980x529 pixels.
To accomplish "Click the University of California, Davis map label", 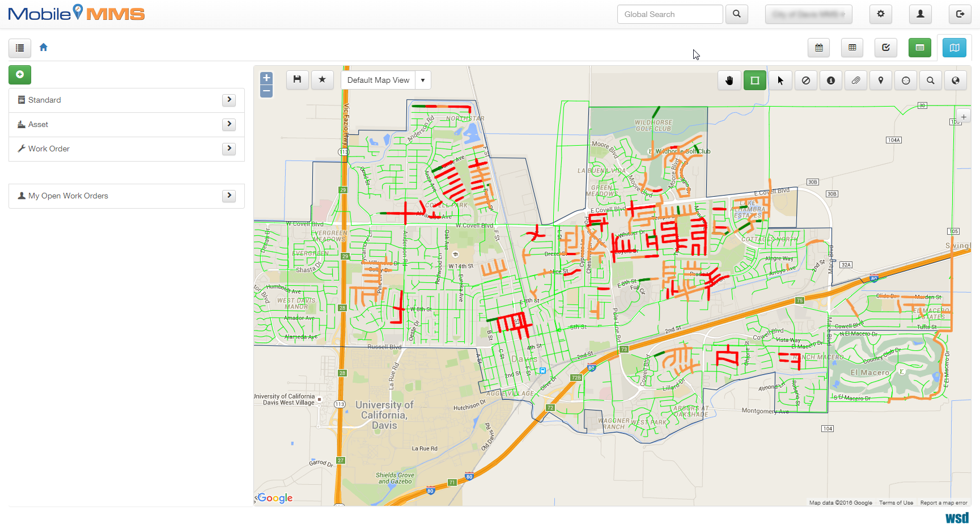I will [x=384, y=415].
